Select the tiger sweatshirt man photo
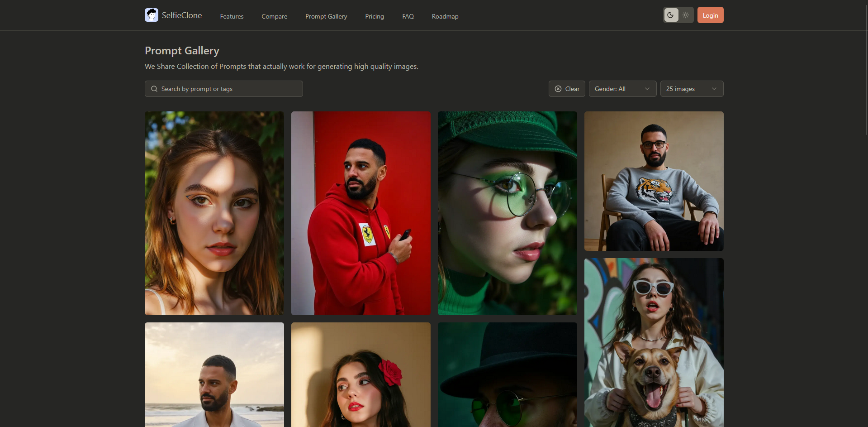Image resolution: width=868 pixels, height=427 pixels. (x=654, y=181)
